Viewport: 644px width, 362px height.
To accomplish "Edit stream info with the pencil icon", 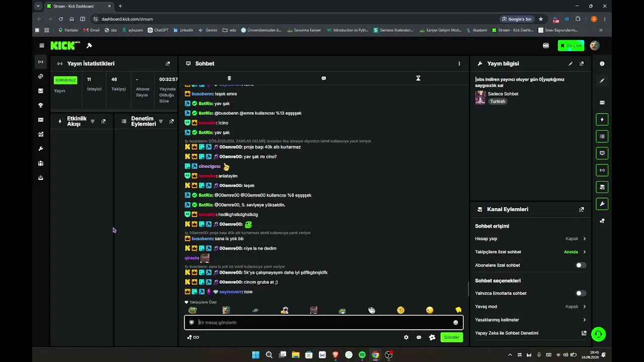I will coord(571,64).
